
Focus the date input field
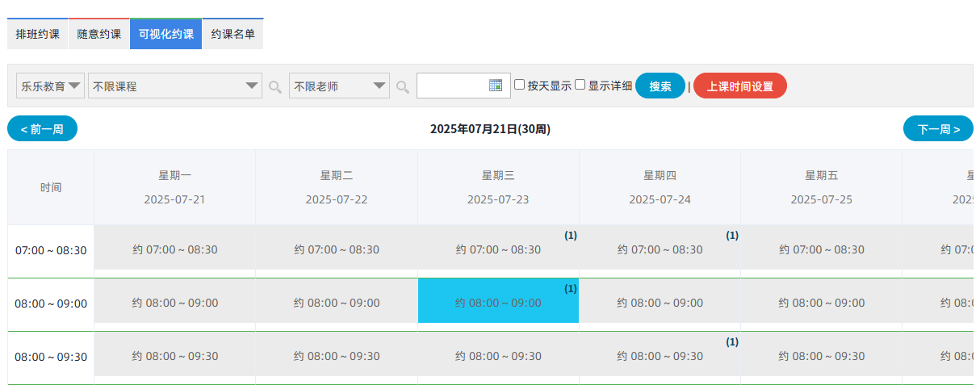(x=463, y=86)
